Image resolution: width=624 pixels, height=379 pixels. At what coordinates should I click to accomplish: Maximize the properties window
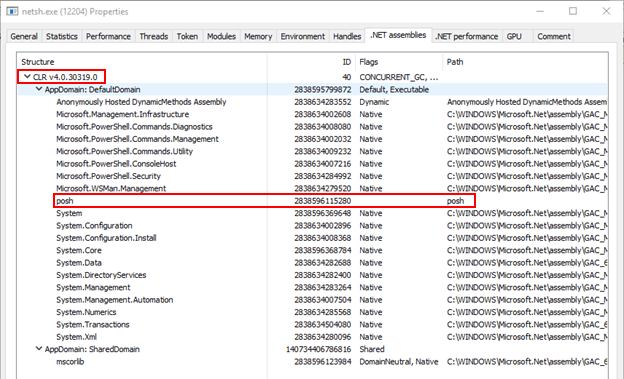573,11
